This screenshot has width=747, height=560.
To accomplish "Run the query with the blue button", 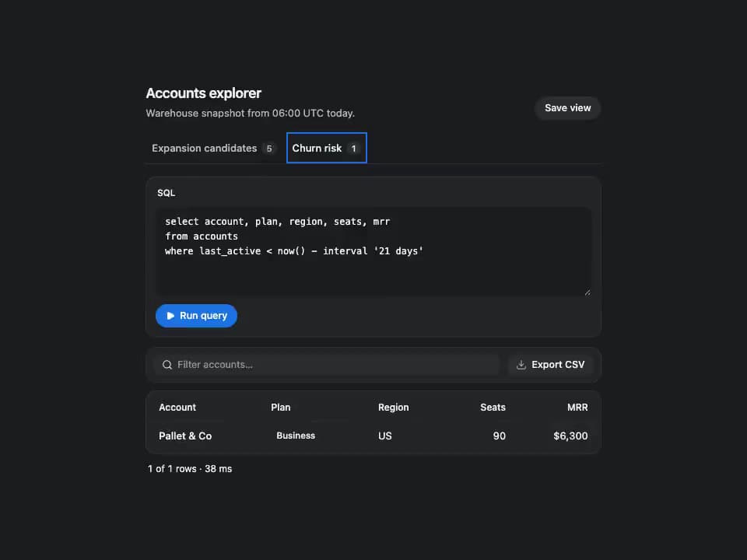I will click(x=196, y=316).
